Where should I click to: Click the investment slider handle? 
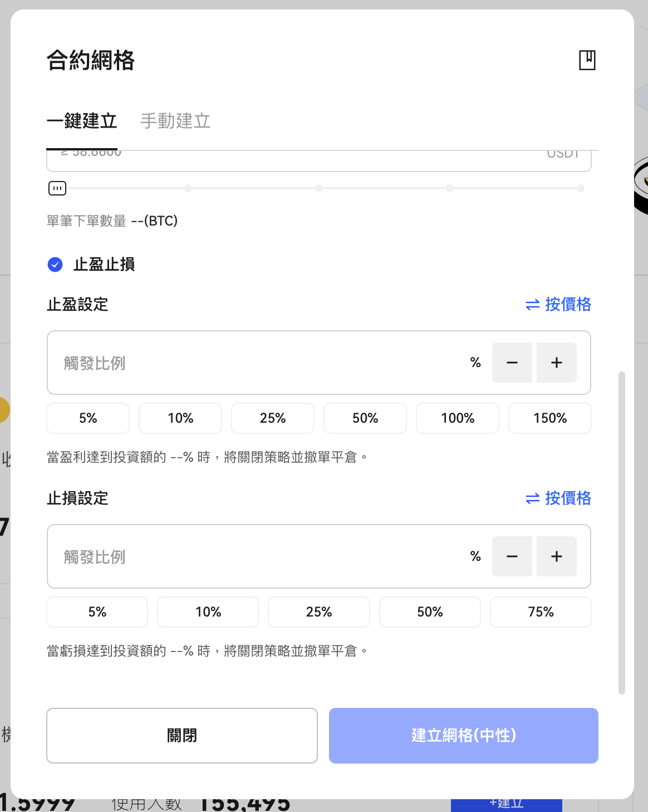[x=57, y=188]
